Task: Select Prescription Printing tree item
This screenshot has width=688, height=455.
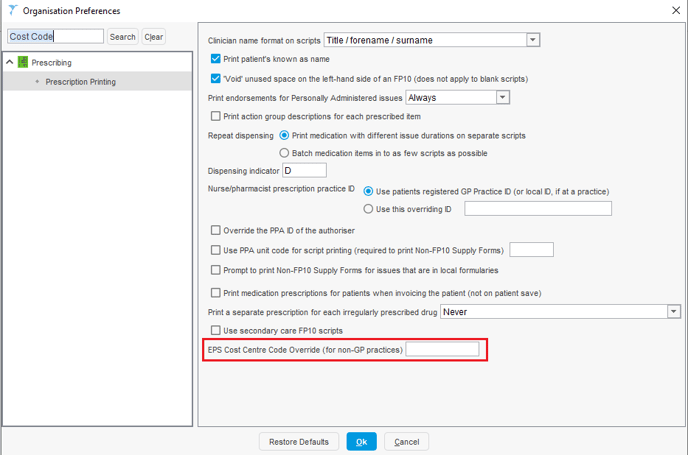Action: tap(80, 82)
